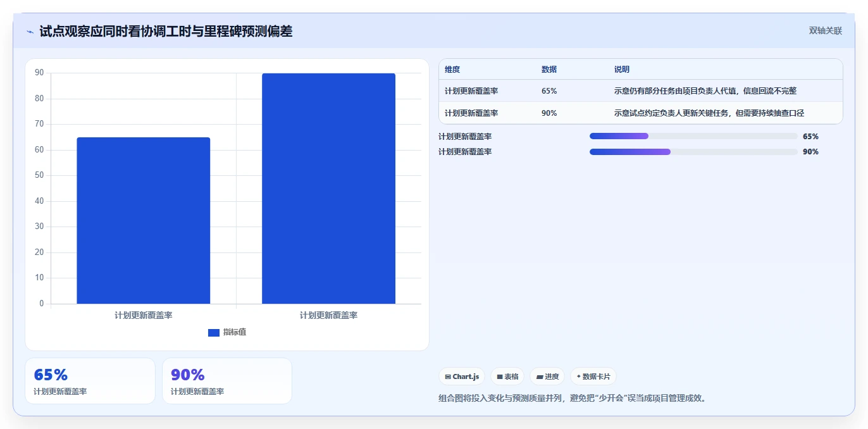This screenshot has height=429, width=868.
Task: Toggle the 指标值 legend color box
Action: (214, 332)
